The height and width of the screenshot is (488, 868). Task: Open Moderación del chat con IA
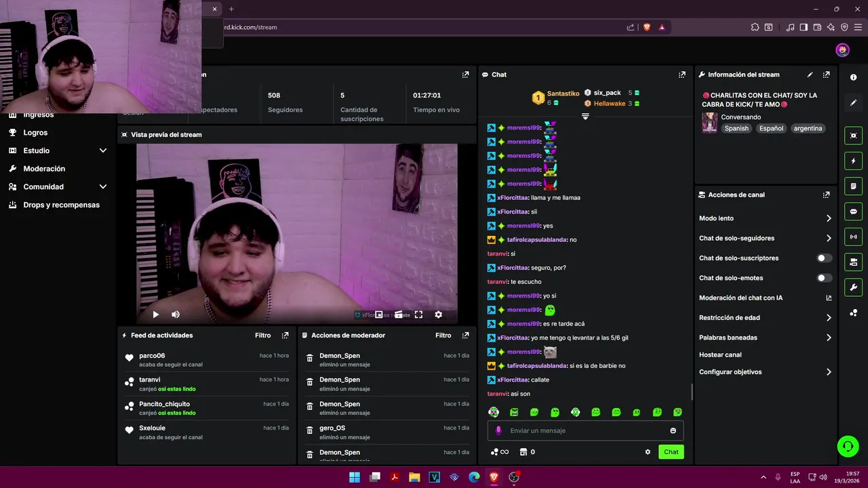[x=765, y=298]
